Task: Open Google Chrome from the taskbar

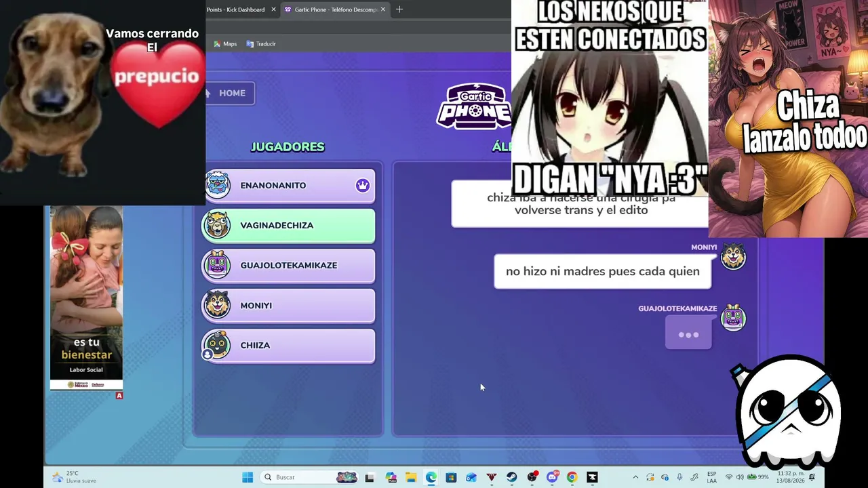Action: click(572, 477)
